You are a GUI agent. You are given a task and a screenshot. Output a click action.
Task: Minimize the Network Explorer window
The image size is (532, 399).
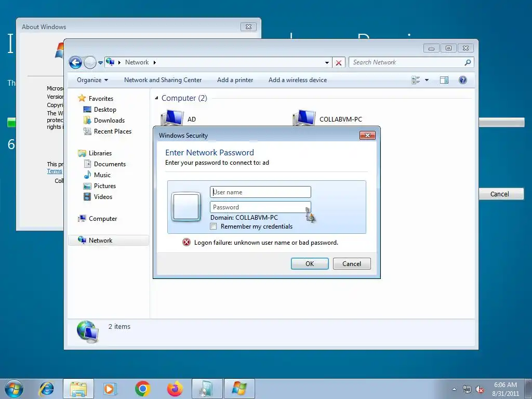[431, 48]
